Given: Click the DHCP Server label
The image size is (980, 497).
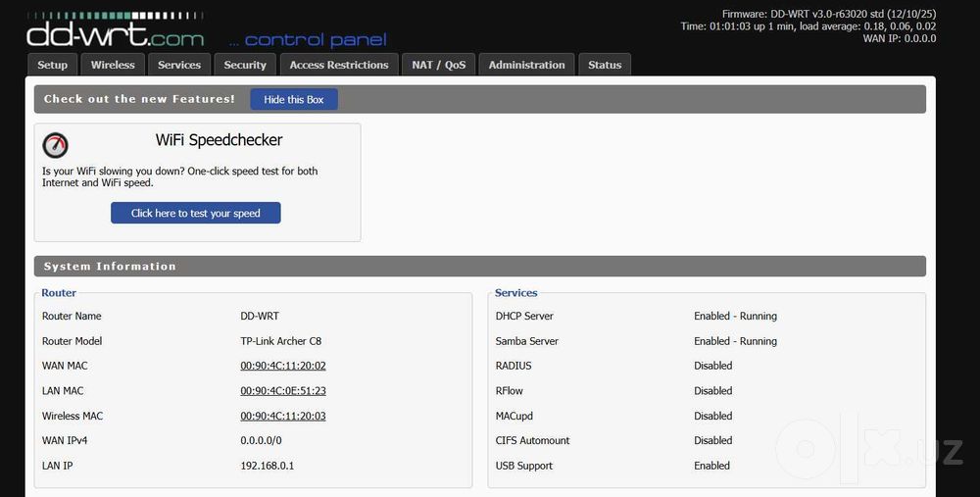Looking at the screenshot, I should 524,316.
